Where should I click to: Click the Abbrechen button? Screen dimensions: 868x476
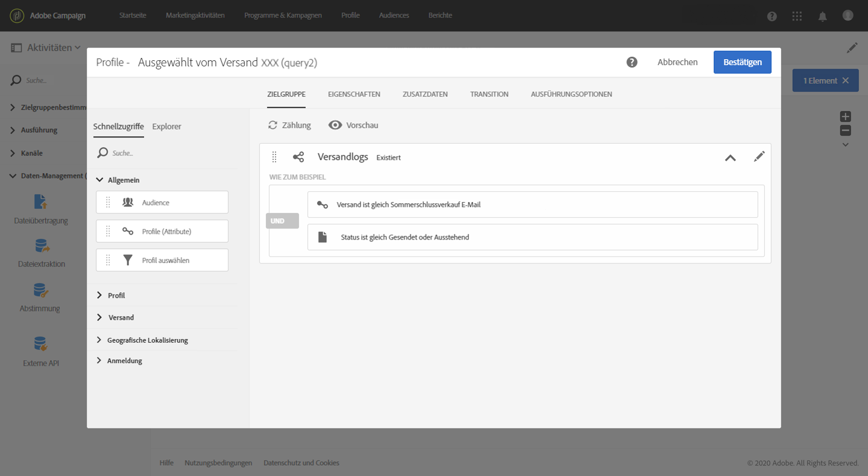678,62
